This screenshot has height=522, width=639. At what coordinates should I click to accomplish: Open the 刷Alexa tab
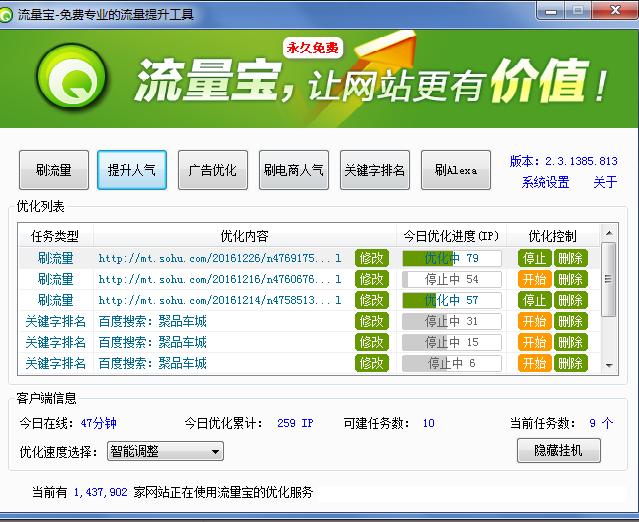456,170
